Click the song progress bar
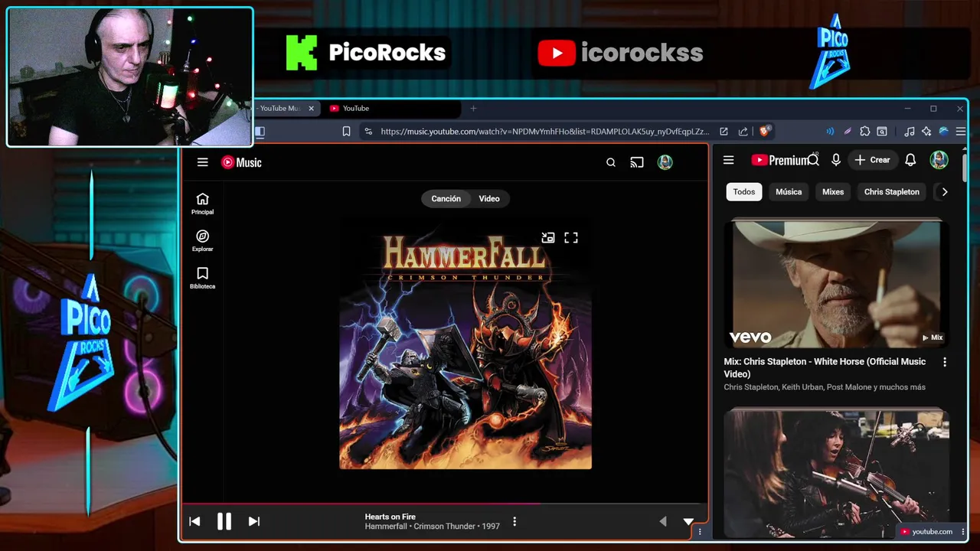Viewport: 980px width, 551px height. [x=444, y=504]
